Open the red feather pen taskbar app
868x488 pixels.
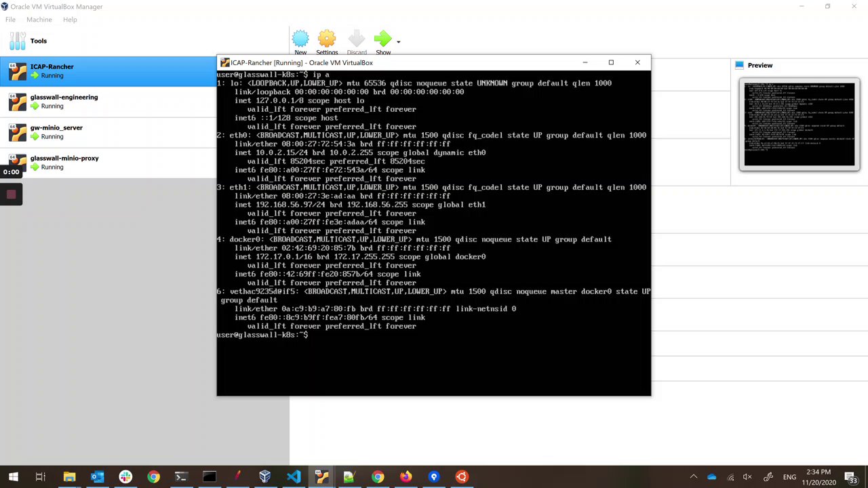coord(237,477)
